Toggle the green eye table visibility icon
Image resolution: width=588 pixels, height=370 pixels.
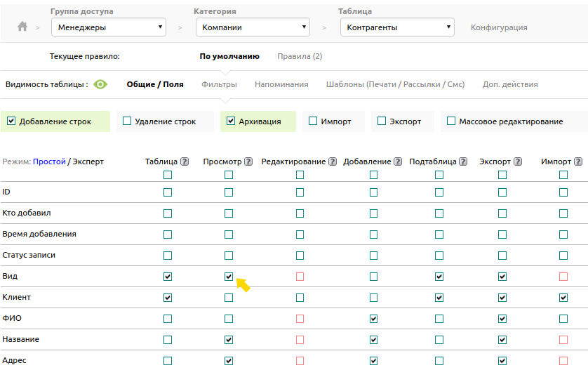[100, 84]
